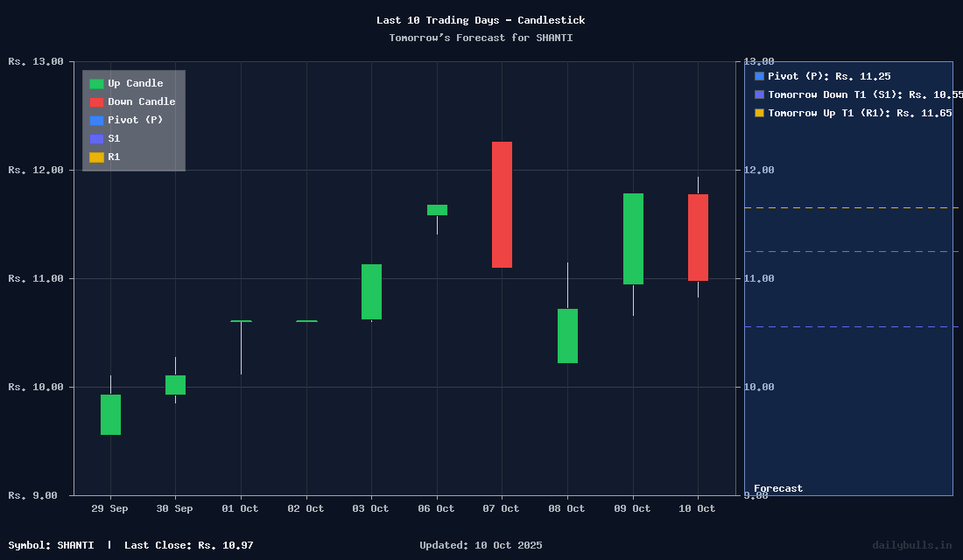Click the green candle on 03 Oct
Screen dimensions: 963x560
(x=371, y=291)
